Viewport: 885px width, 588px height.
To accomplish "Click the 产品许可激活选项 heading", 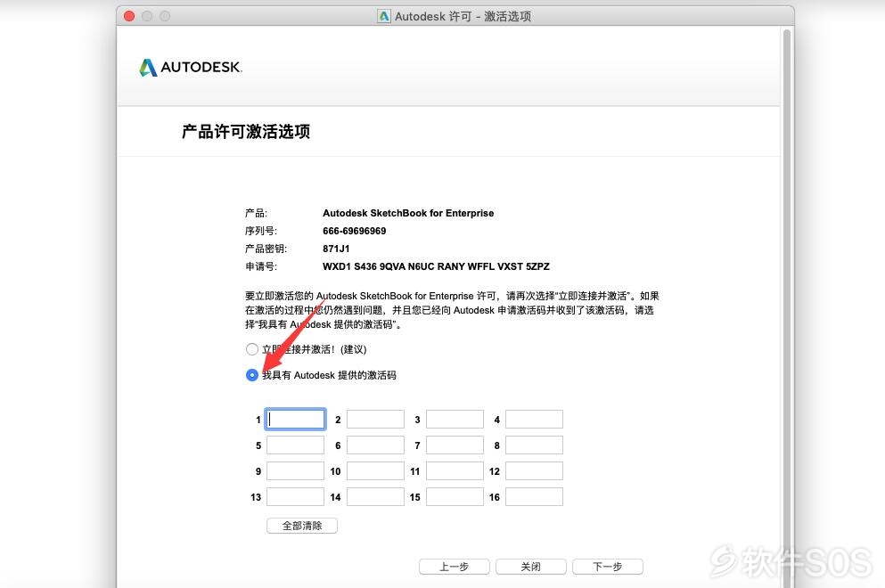I will (245, 132).
